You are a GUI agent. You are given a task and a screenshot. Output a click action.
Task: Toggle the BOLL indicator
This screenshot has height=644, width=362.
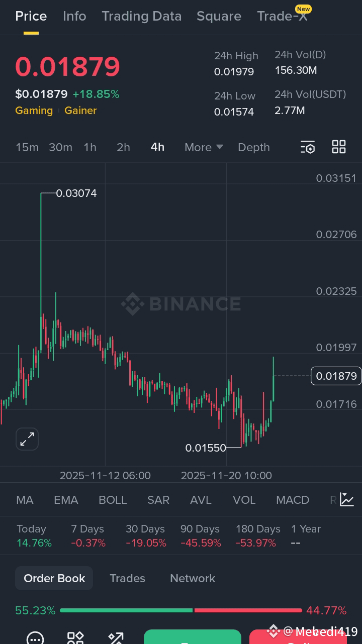point(113,500)
